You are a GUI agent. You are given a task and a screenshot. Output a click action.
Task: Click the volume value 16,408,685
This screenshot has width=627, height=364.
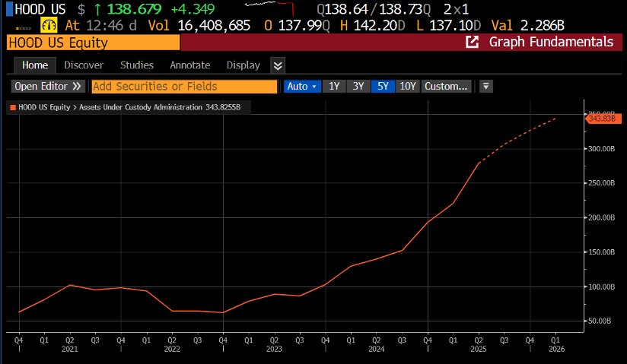pos(214,26)
